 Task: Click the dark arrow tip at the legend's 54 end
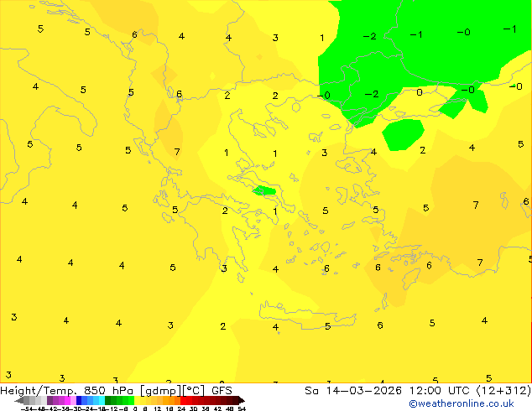coord(242,400)
